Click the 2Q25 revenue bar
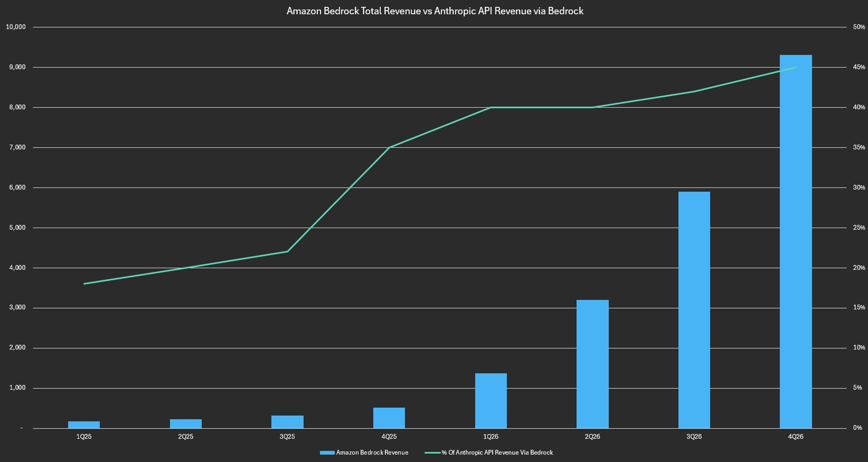 coord(185,423)
